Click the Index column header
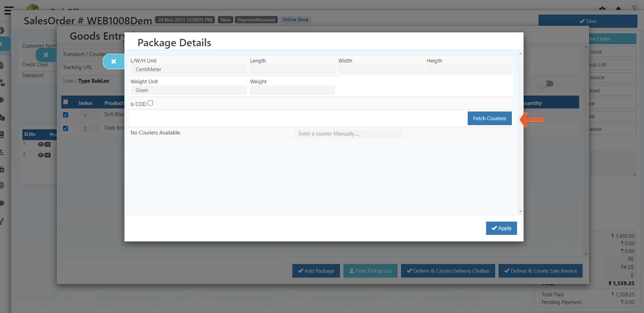The width and height of the screenshot is (644, 313). click(85, 103)
